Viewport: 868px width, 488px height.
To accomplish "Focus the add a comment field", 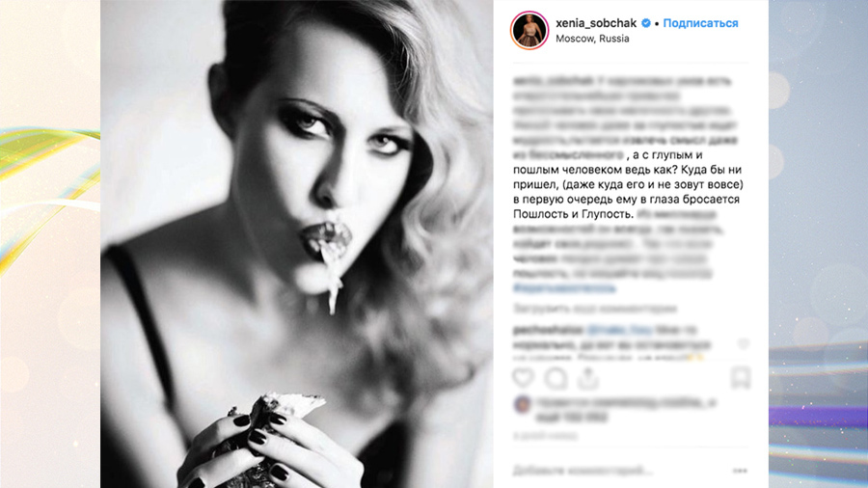I will coord(614,471).
